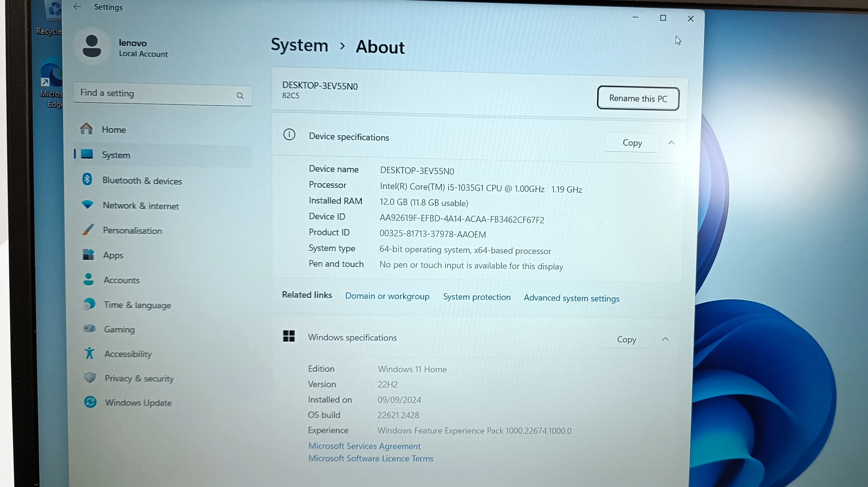Click Product ID value 00325-81713-37978-AAOEM
Viewport: 868px width, 487px height.
433,234
